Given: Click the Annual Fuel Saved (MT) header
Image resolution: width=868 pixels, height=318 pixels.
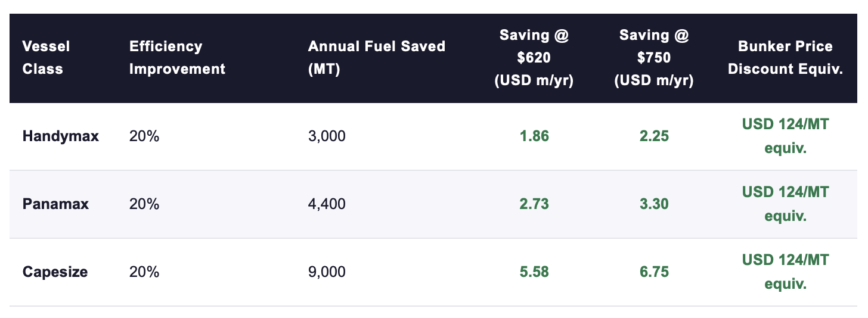Looking at the screenshot, I should click(376, 58).
